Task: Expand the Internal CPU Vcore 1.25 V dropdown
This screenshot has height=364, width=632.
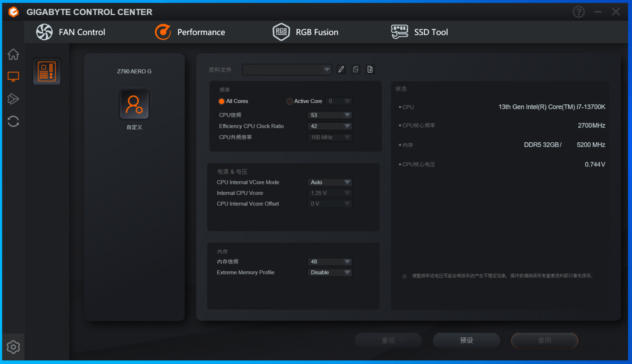Action: pyautogui.click(x=330, y=193)
